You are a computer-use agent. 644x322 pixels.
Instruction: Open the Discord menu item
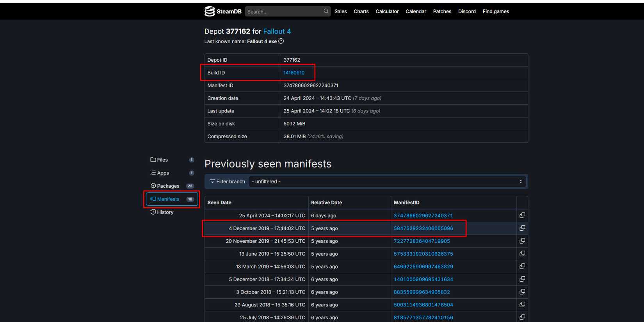[467, 11]
